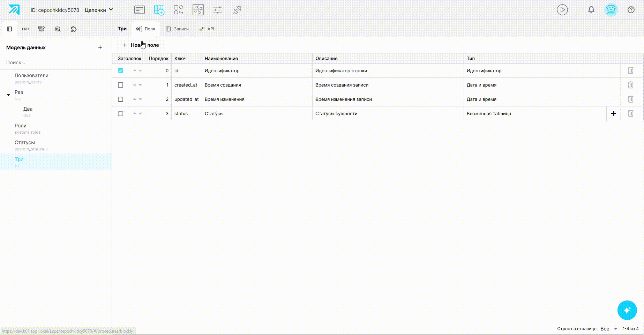
Task: Add a new data model with plus icon
Action: click(100, 47)
